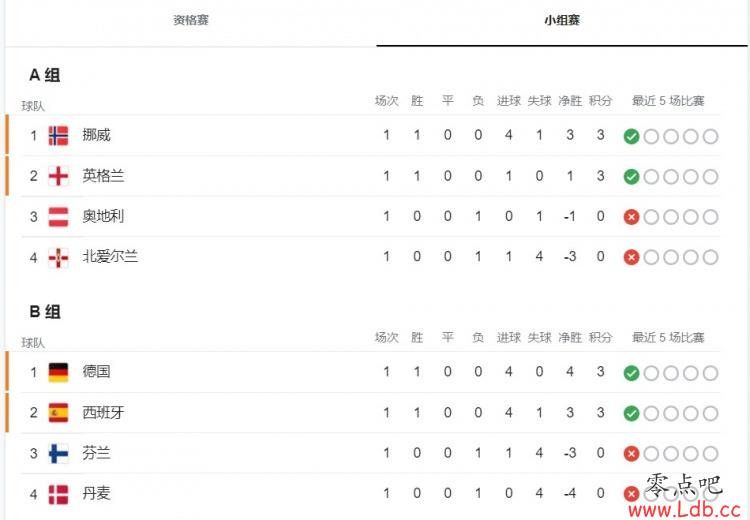Select the 小组赛 tab
This screenshot has width=750, height=520.
point(562,20)
